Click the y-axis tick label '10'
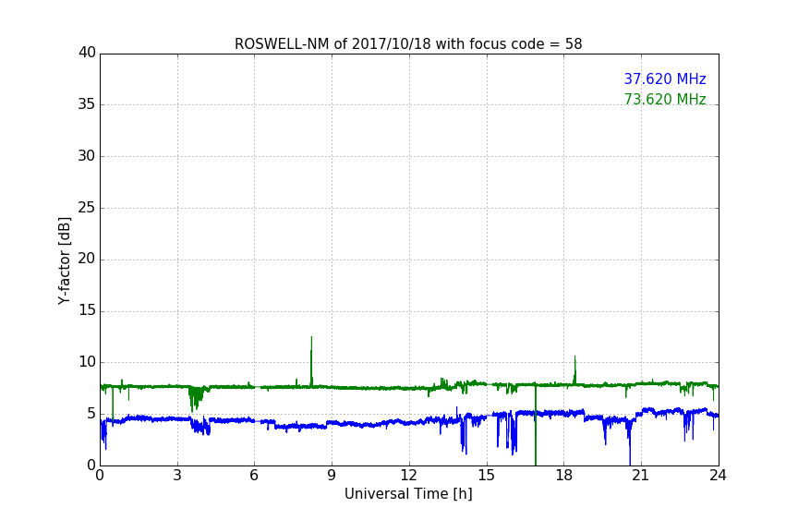 [87, 362]
